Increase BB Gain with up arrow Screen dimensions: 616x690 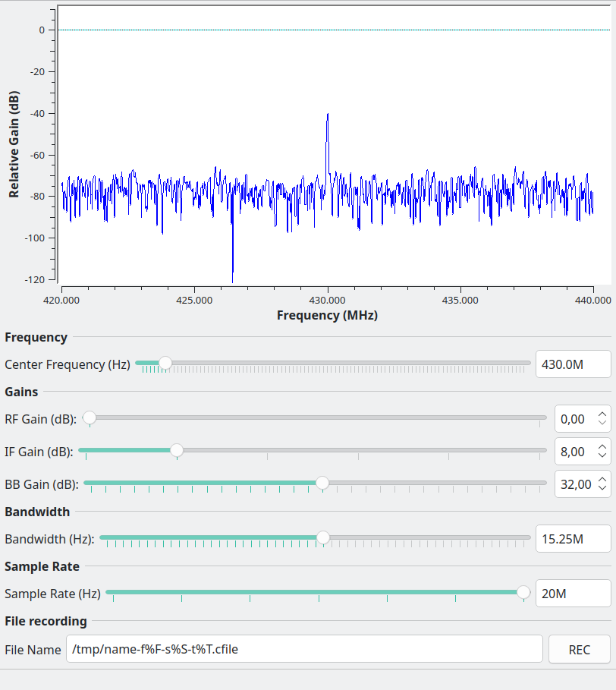point(602,479)
